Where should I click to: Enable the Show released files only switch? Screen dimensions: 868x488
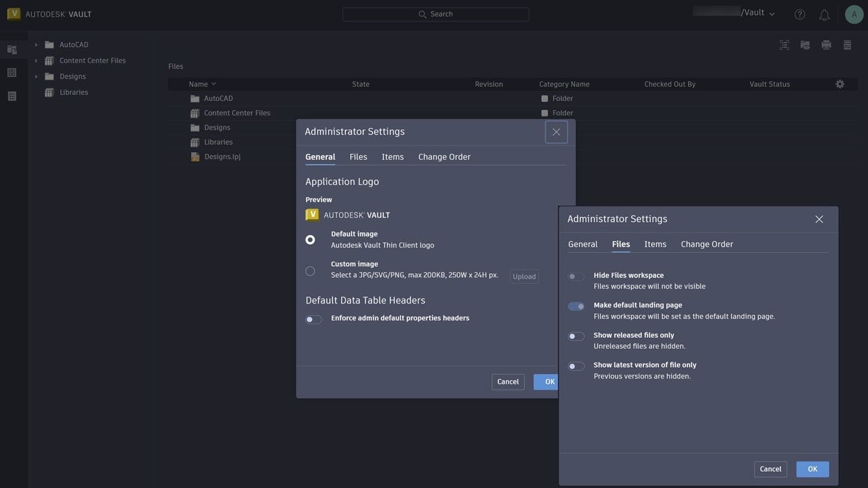point(576,337)
